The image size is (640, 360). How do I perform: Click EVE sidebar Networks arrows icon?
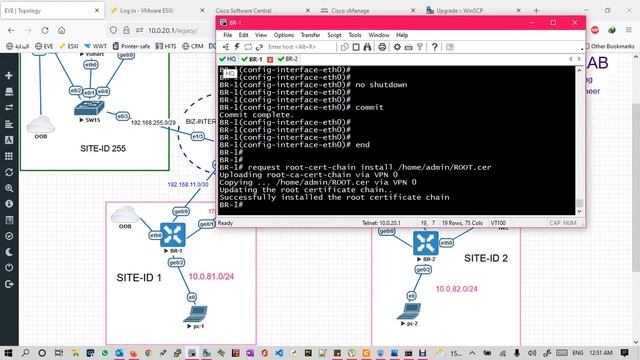pyautogui.click(x=9, y=108)
